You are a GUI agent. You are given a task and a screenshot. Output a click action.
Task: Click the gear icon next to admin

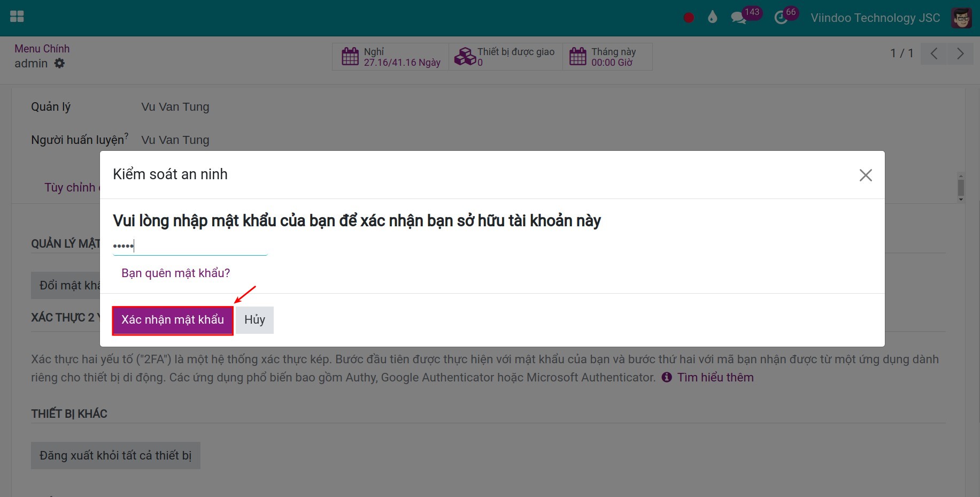59,63
